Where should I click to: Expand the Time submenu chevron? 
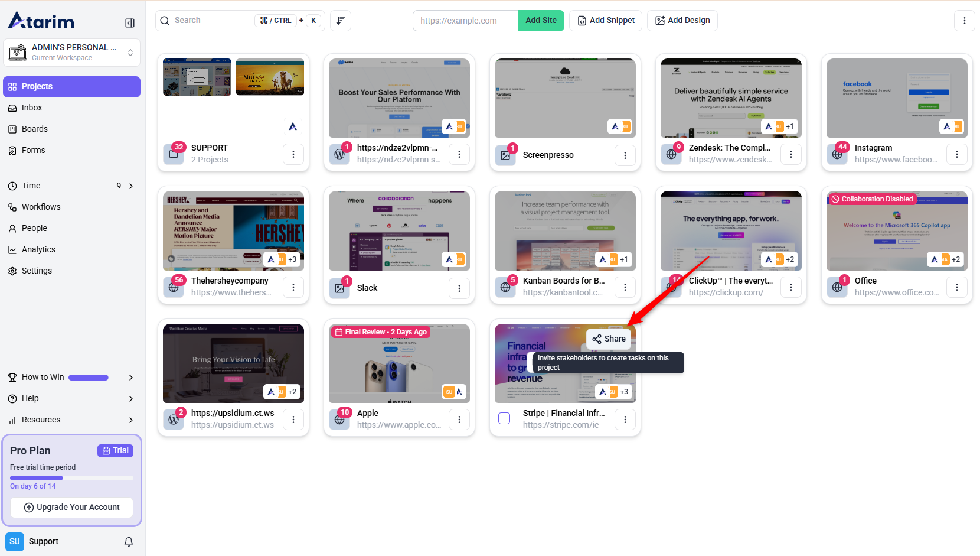131,186
